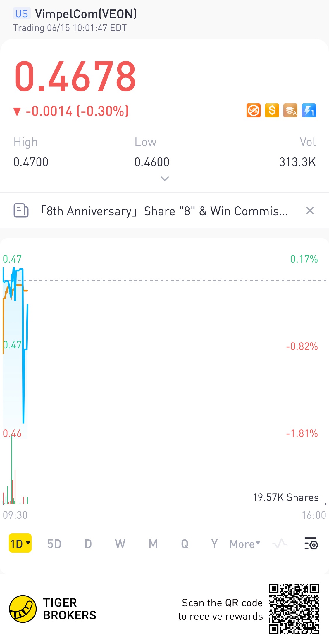This screenshot has width=329, height=644.
Task: Select the M monthly chart tab
Action: tap(153, 544)
